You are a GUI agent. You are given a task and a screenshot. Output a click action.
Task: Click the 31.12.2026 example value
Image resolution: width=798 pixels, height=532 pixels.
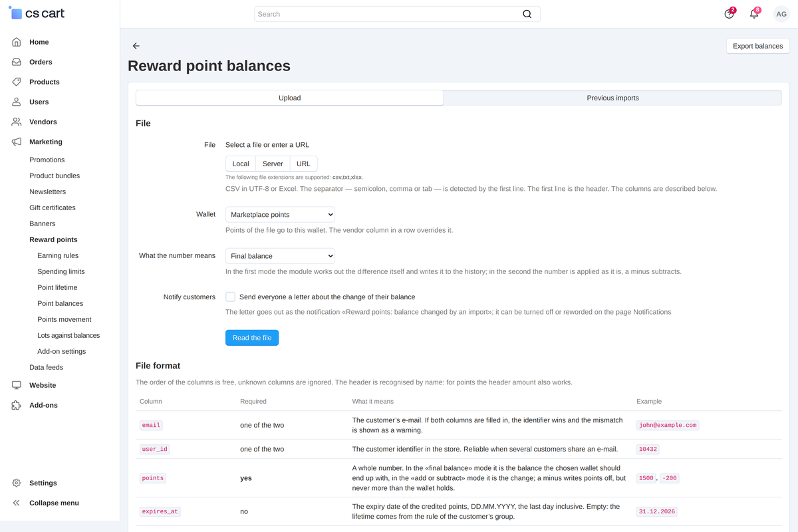(657, 511)
